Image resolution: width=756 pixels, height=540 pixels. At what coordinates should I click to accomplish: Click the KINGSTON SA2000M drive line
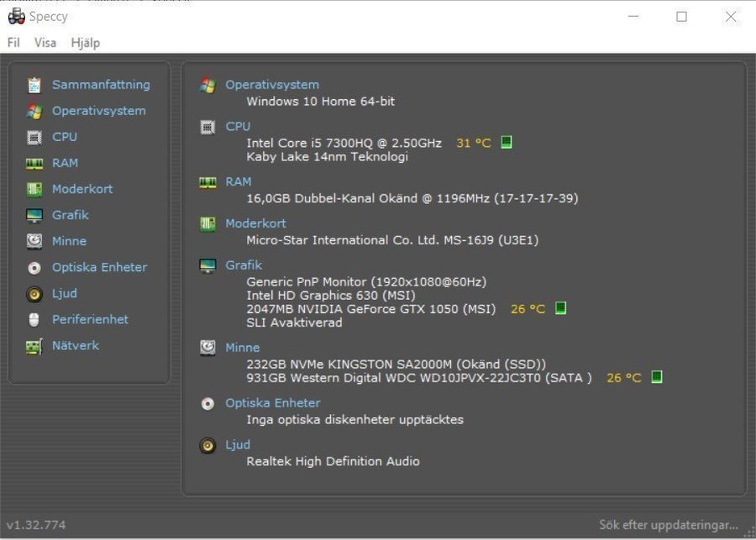396,364
